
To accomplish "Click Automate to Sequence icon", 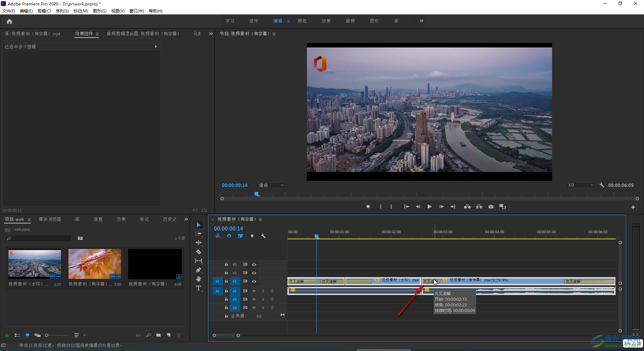I will (x=138, y=335).
